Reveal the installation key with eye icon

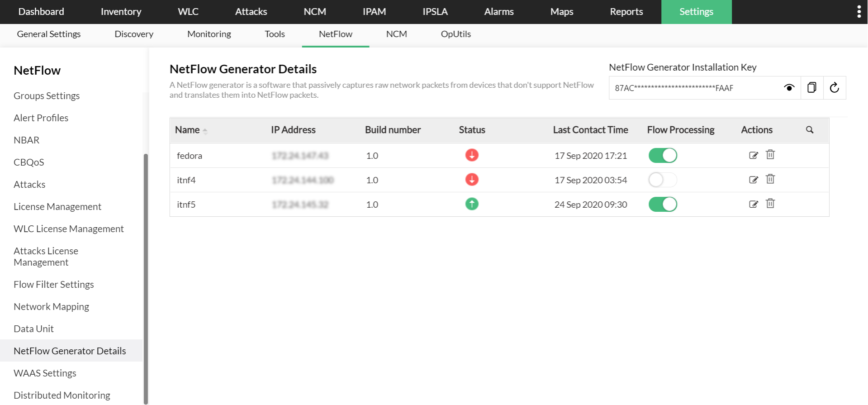tap(789, 88)
